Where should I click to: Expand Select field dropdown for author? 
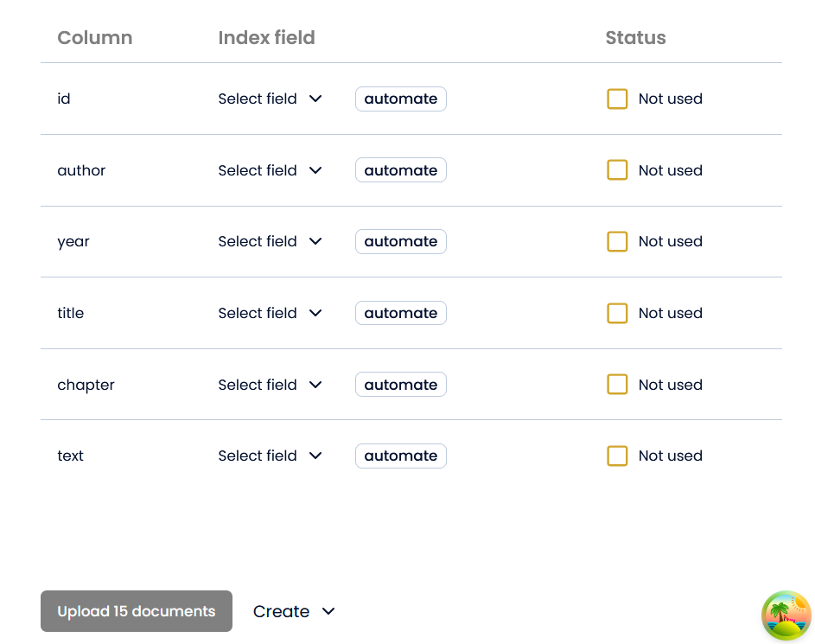[270, 170]
